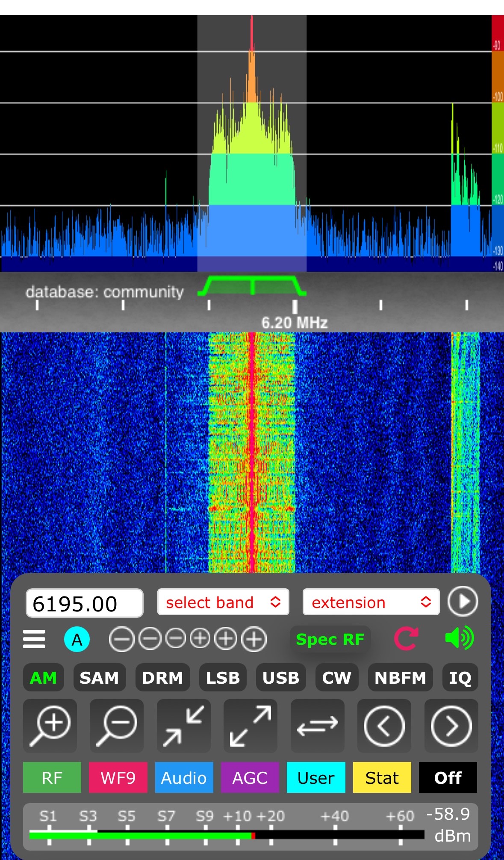Mute audio using the green speaker icon
Screen dimensions: 504x860
[x=459, y=638]
